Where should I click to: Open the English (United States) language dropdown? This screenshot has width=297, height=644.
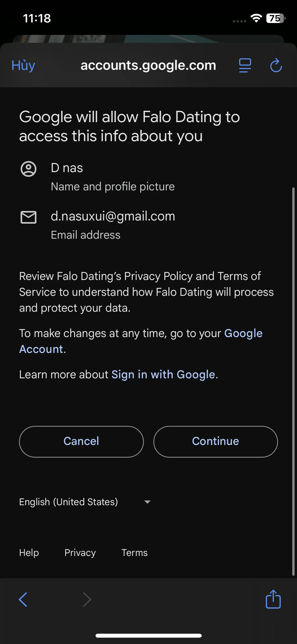pos(69,502)
